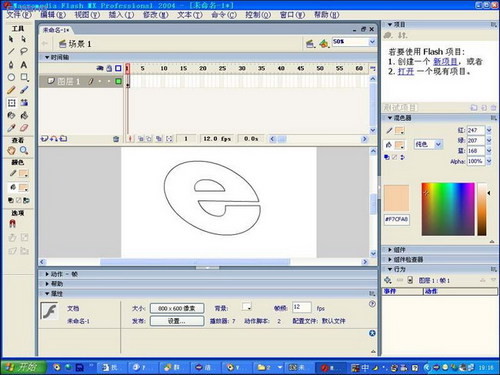Viewport: 500px width, 375px height.
Task: Select the Text tool in toolbox
Action: pyautogui.click(x=24, y=64)
